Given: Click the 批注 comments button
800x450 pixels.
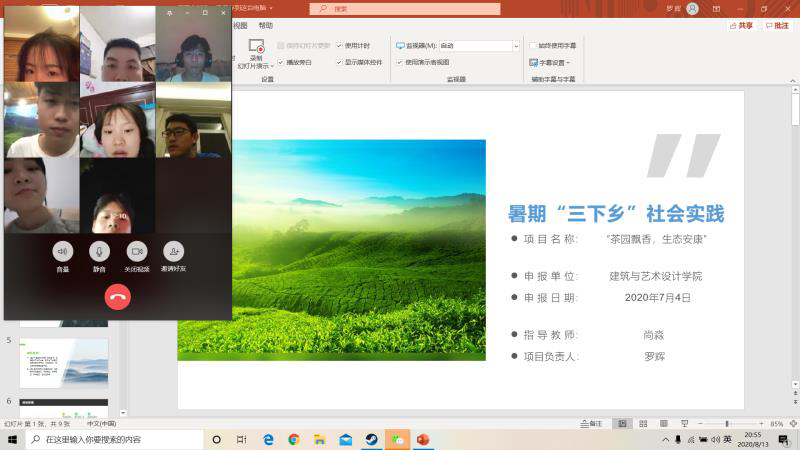Looking at the screenshot, I should (776, 26).
